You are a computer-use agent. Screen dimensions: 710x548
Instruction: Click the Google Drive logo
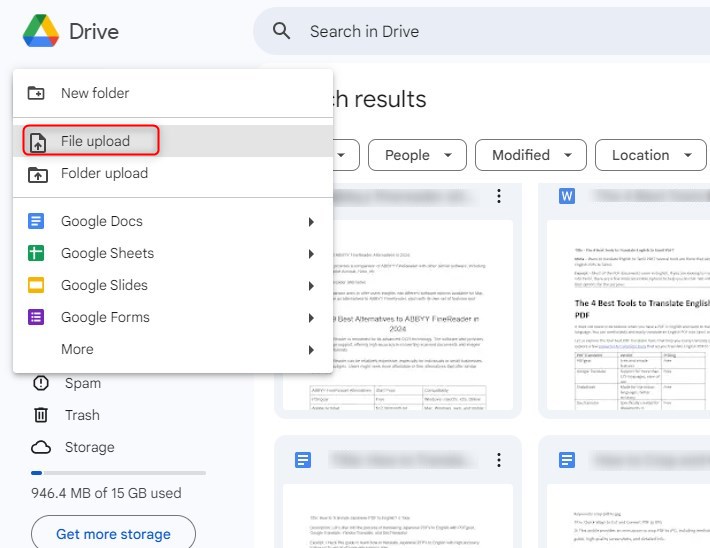[41, 31]
